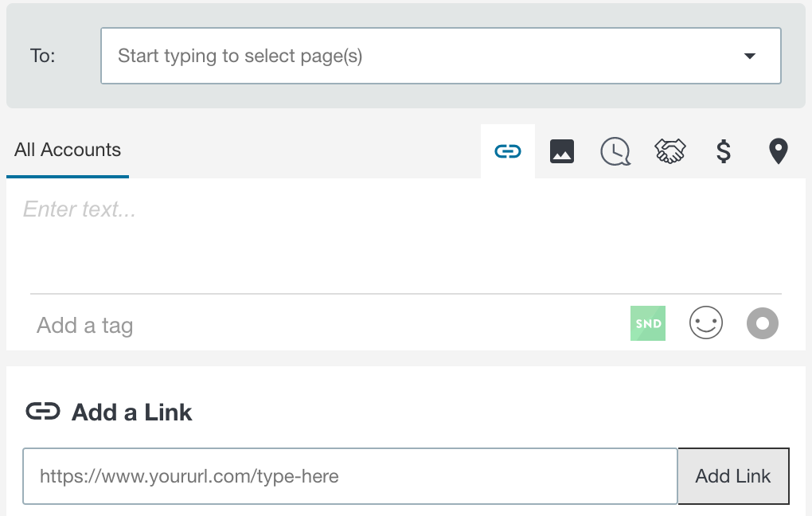Click the Add Link button
Image resolution: width=812 pixels, height=516 pixels.
[733, 476]
